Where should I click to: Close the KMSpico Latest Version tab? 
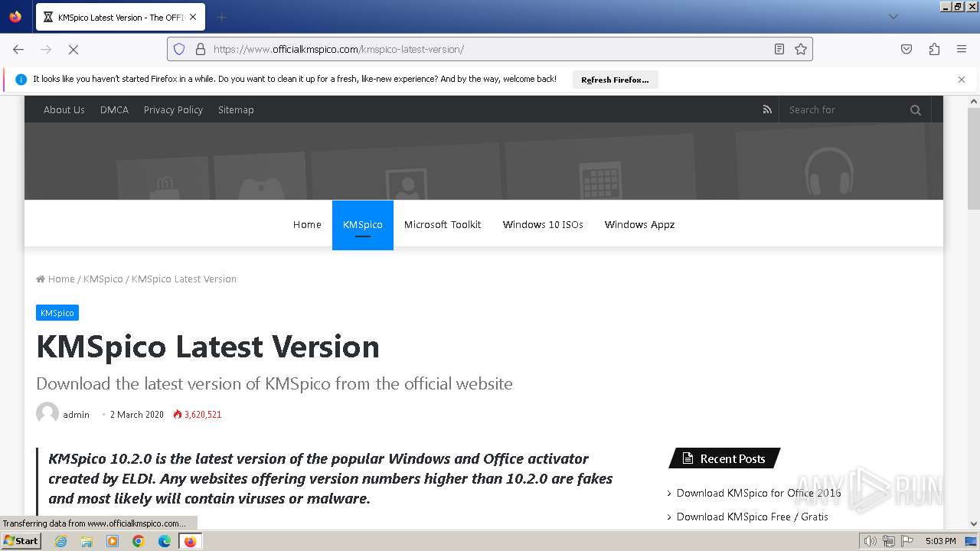tap(193, 17)
